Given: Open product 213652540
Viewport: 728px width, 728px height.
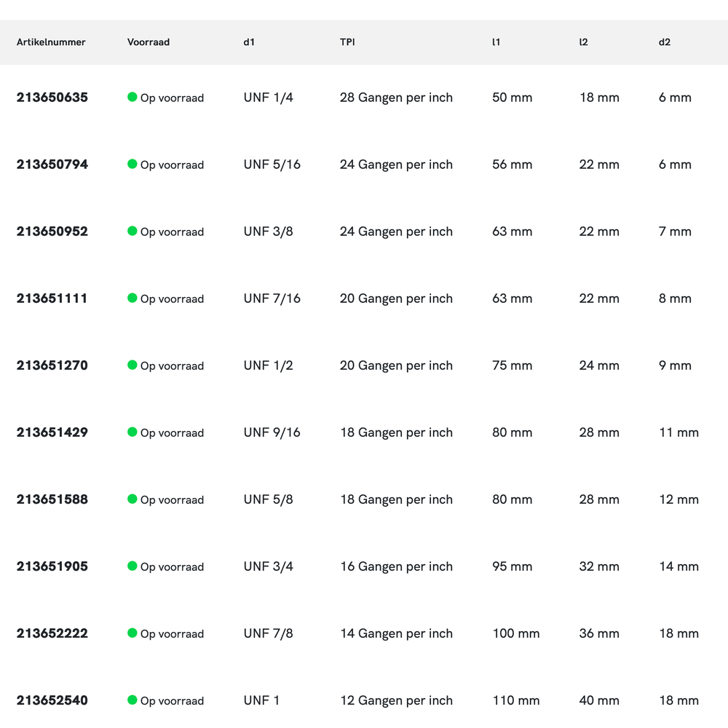Looking at the screenshot, I should tap(52, 700).
